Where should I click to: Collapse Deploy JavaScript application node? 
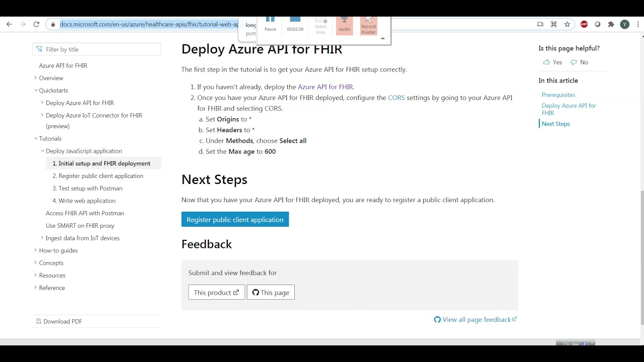[x=42, y=151]
